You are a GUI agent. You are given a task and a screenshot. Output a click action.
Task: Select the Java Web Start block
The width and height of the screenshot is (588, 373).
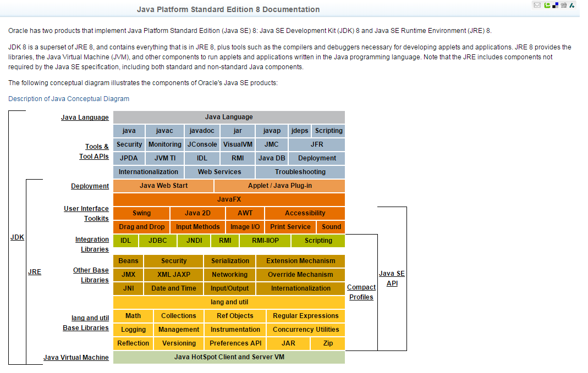click(x=163, y=185)
